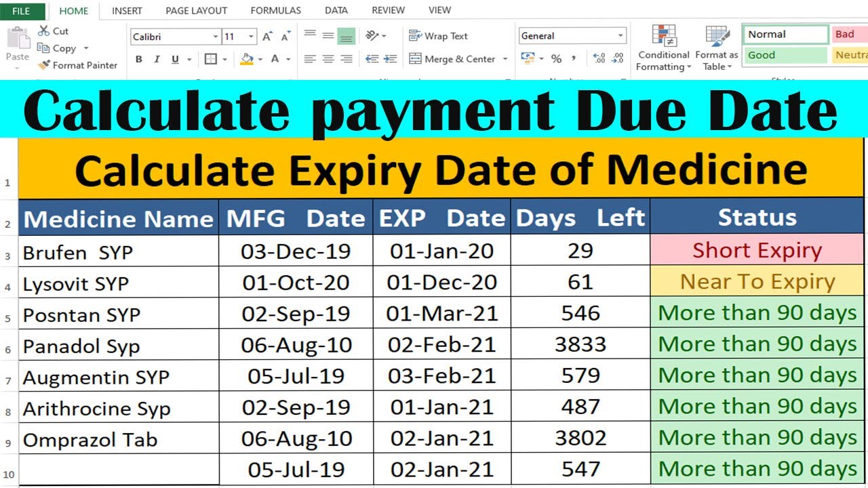868x488 pixels.
Task: Select the 'Medicine Name' header cell
Action: click(118, 218)
